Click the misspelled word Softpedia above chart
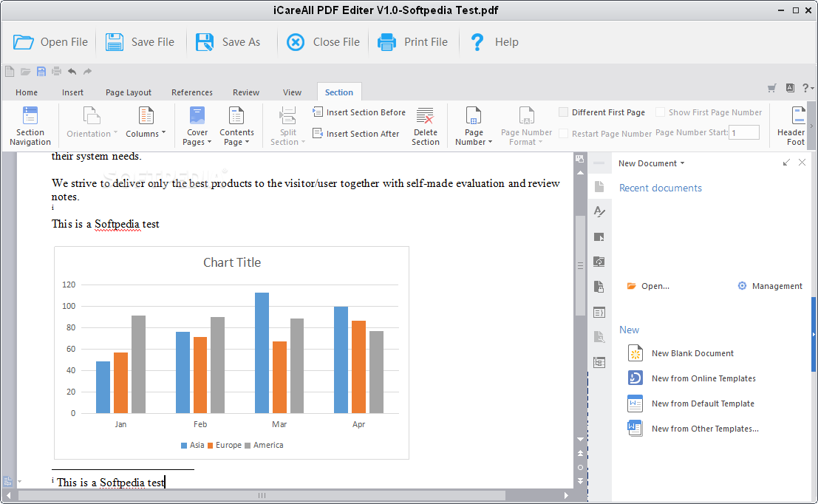The image size is (818, 504). click(x=117, y=225)
